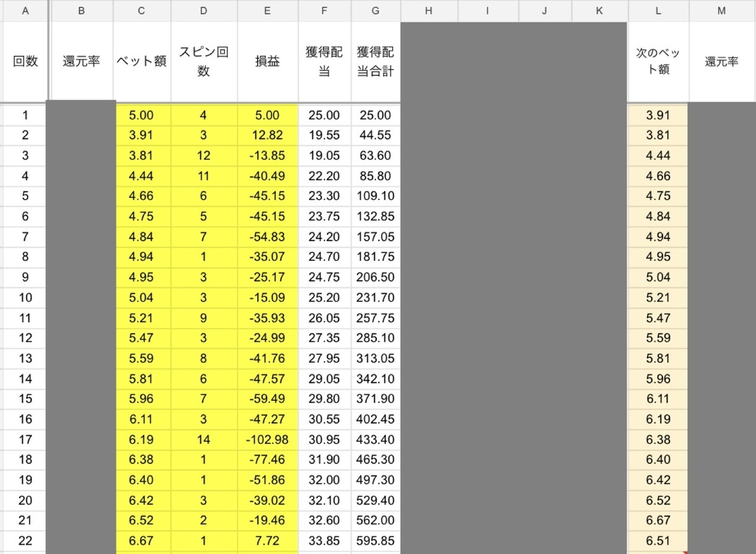
Task: Click the 獲得配当 header cell
Action: click(x=325, y=61)
